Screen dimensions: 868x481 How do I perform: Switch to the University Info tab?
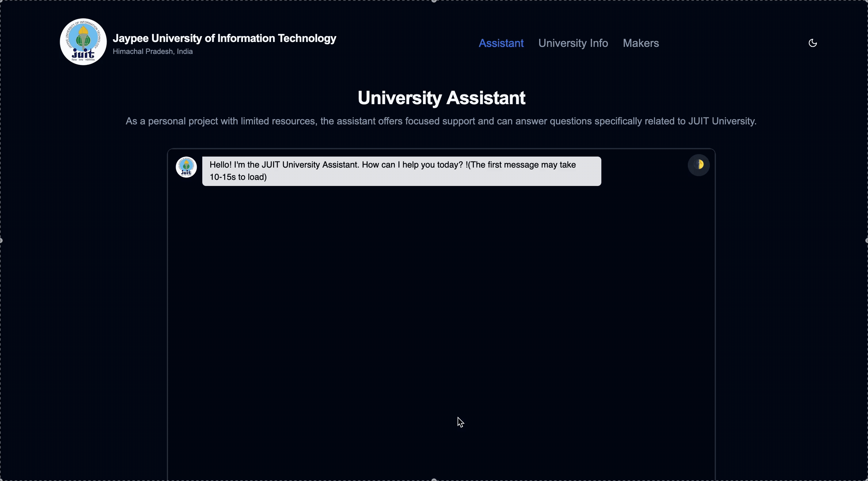(573, 43)
